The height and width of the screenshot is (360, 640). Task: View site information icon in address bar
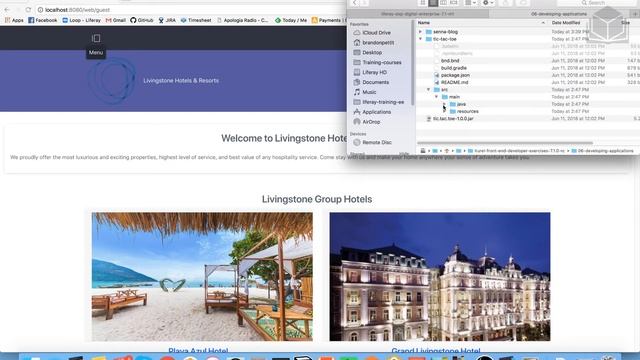click(40, 10)
